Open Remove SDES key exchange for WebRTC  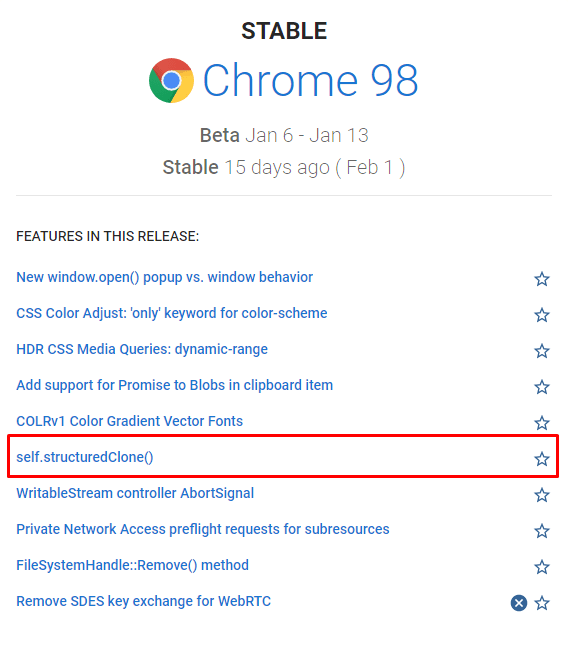coord(143,601)
